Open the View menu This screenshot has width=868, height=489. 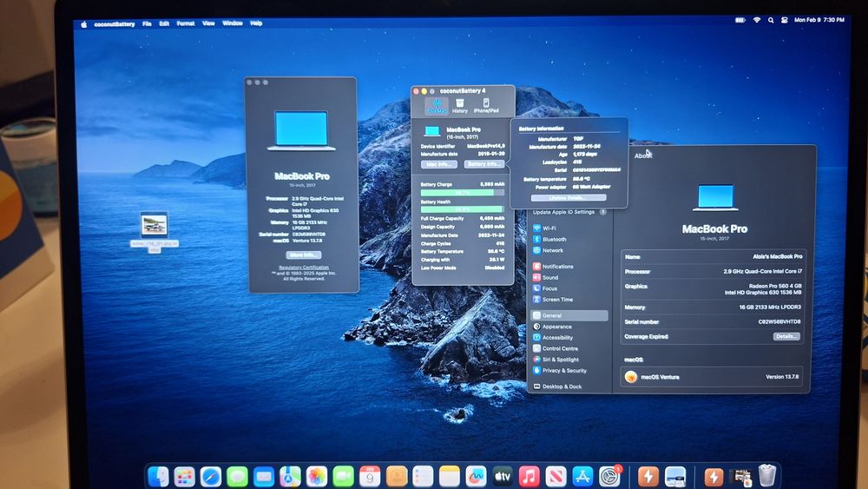[208, 23]
